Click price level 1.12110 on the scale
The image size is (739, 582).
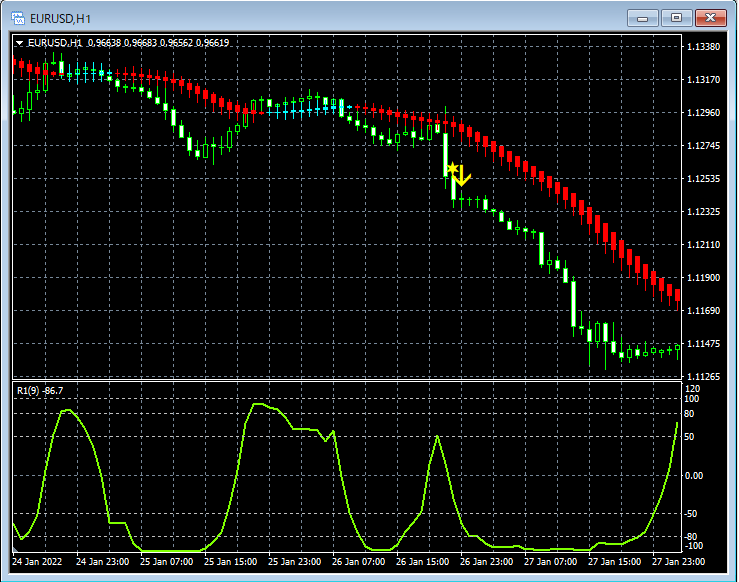[x=704, y=245]
